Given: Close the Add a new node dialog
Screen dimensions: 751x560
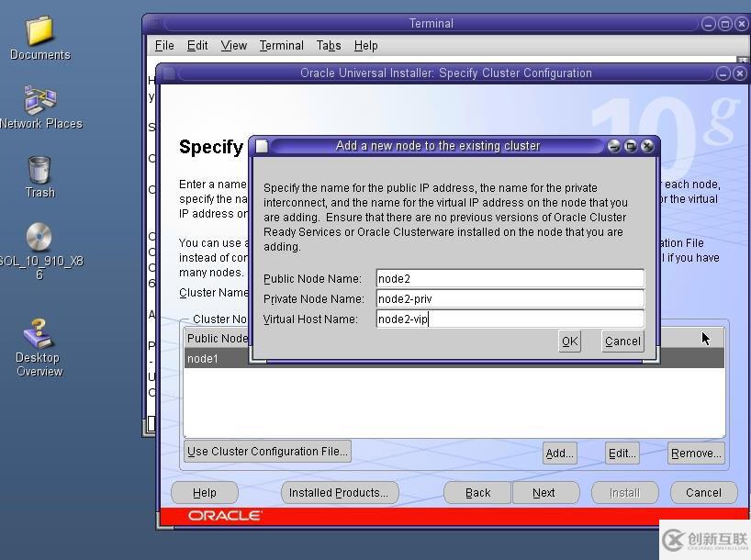Looking at the screenshot, I should tap(647, 146).
